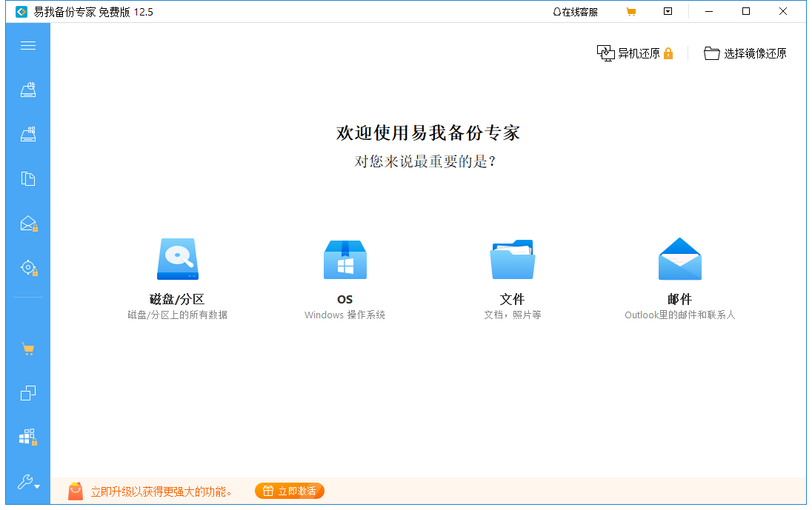
Task: Open system backup icon in the sidebar
Action: (x=28, y=134)
